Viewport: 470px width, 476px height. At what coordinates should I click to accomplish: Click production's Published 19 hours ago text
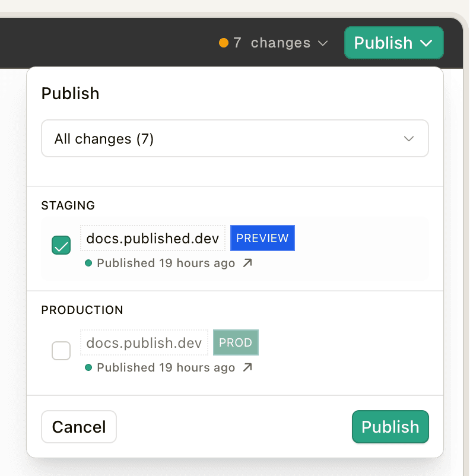coord(166,367)
